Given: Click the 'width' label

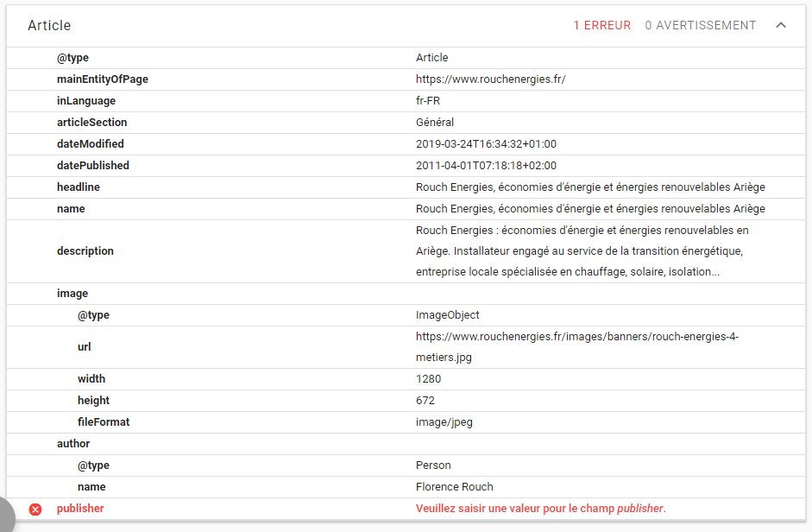Looking at the screenshot, I should (x=91, y=379).
